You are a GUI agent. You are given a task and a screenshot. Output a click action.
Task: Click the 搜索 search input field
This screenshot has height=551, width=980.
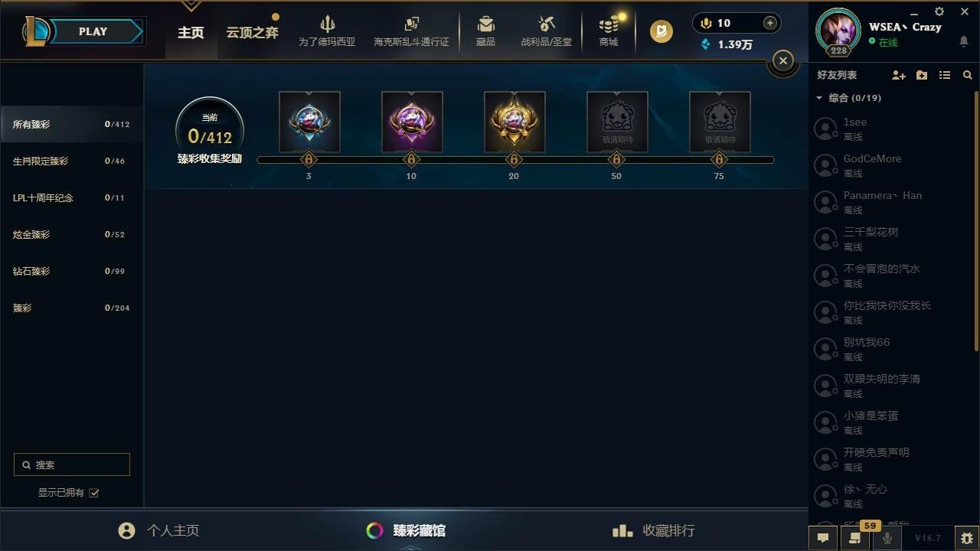tap(72, 465)
